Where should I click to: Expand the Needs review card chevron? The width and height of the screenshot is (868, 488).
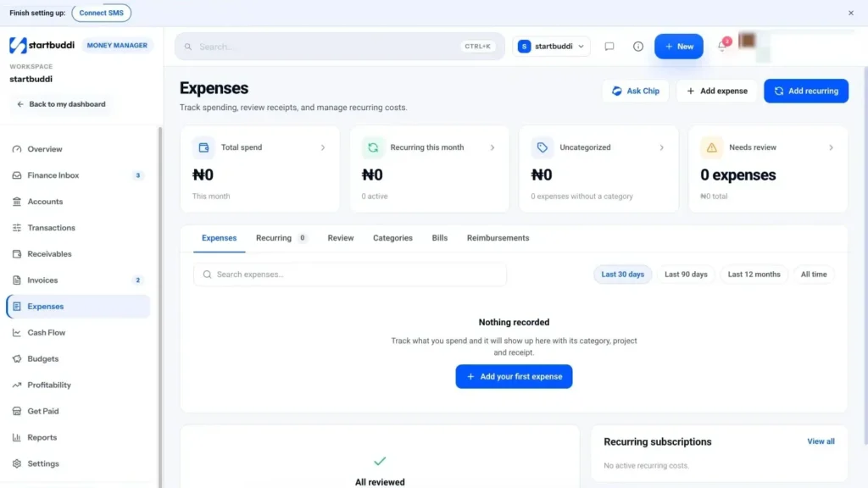point(831,147)
